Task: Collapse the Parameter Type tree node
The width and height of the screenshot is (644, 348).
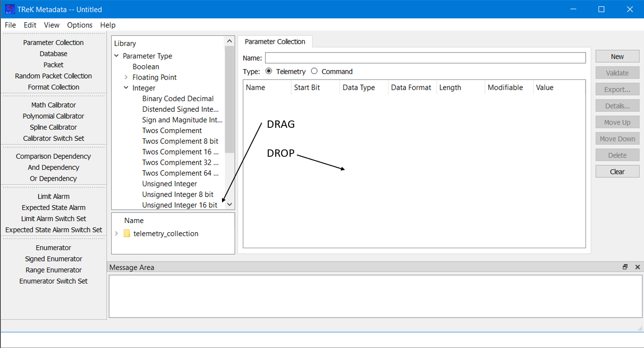Action: (117, 56)
